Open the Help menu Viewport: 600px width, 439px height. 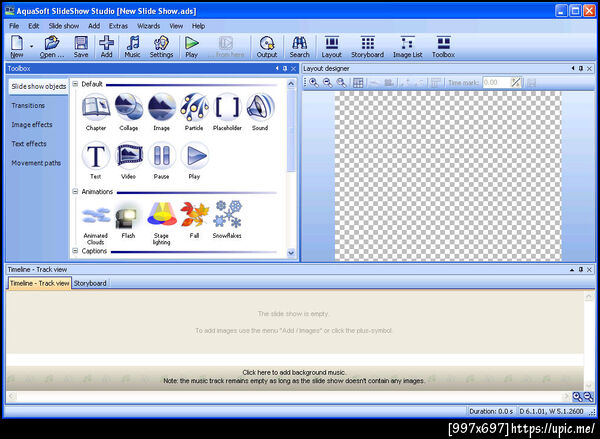coord(198,26)
